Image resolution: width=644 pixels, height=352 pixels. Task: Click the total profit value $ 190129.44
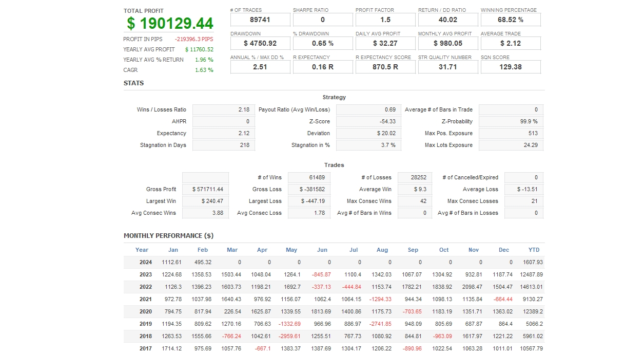(x=170, y=23)
